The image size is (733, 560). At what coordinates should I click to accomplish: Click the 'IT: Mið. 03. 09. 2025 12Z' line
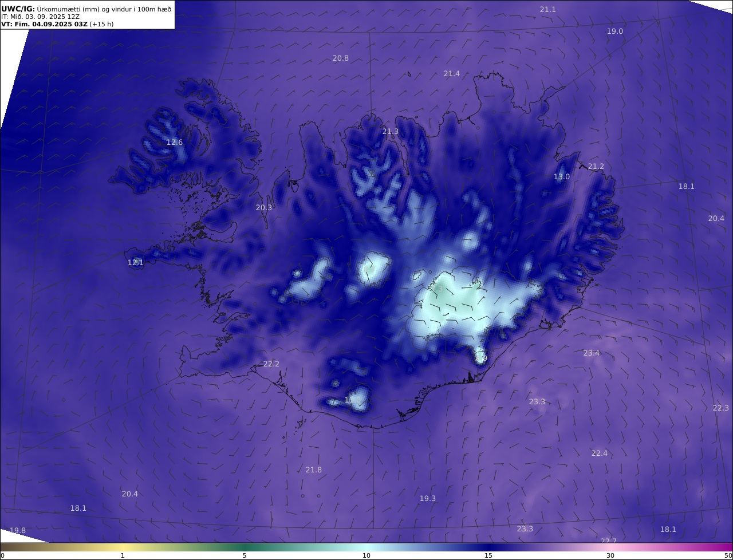coord(40,17)
